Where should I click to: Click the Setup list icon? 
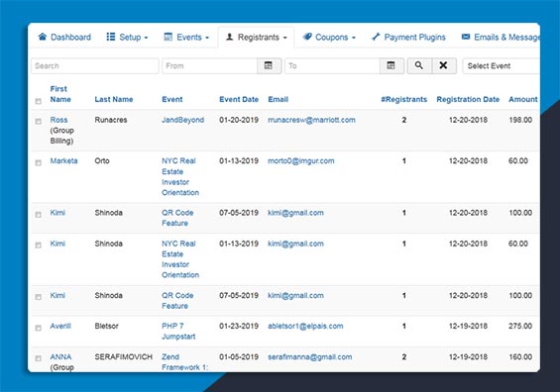111,37
